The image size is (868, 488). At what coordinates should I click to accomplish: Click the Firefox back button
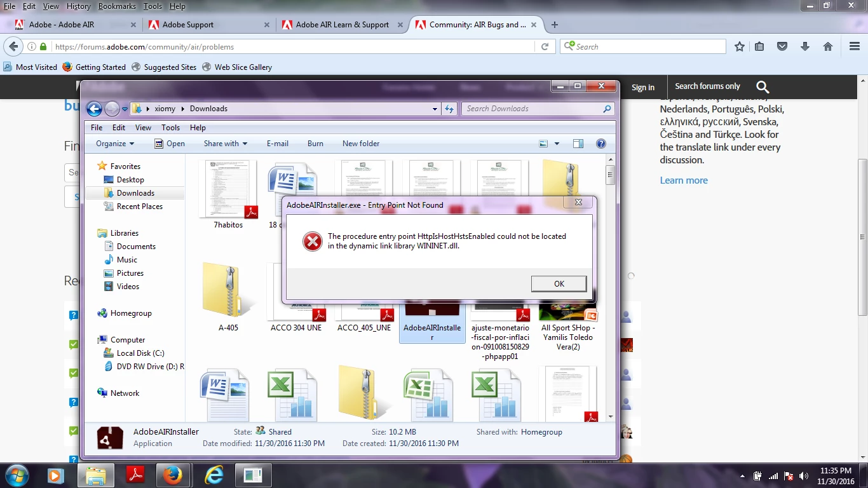[x=13, y=46]
